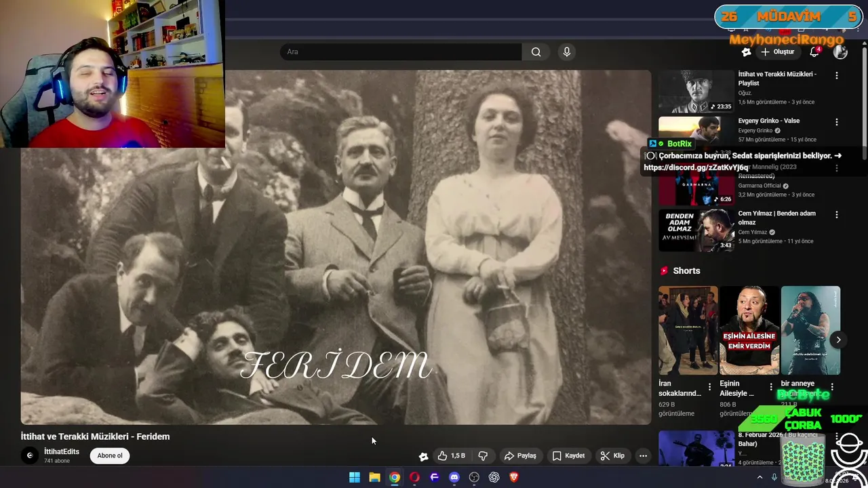Save the video with Kaydet
Image resolution: width=868 pixels, height=488 pixels.
click(568, 455)
